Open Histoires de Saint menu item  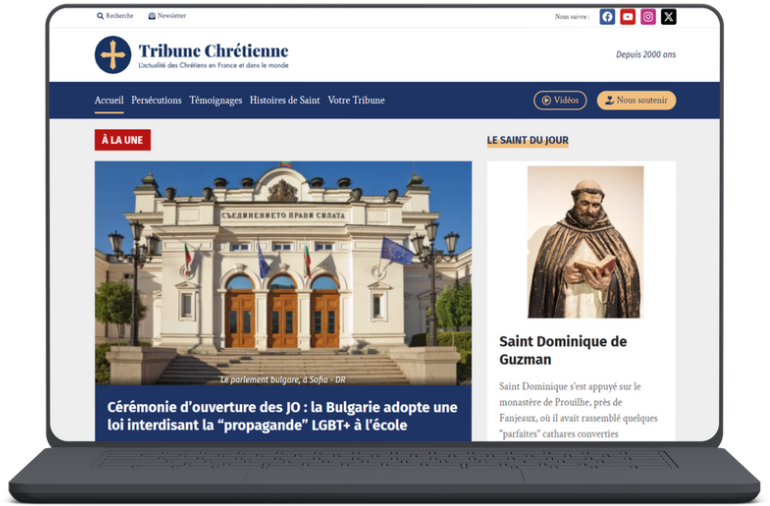[x=285, y=100]
